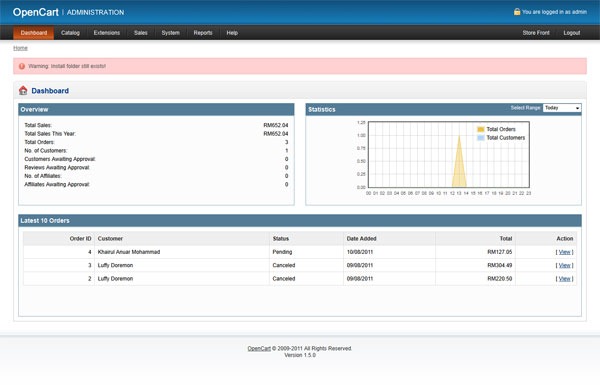
Task: Open the Reports menu
Action: tap(203, 33)
